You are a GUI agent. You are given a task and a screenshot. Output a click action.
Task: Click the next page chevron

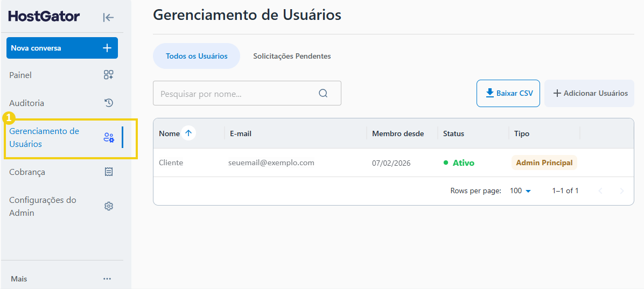[622, 191]
